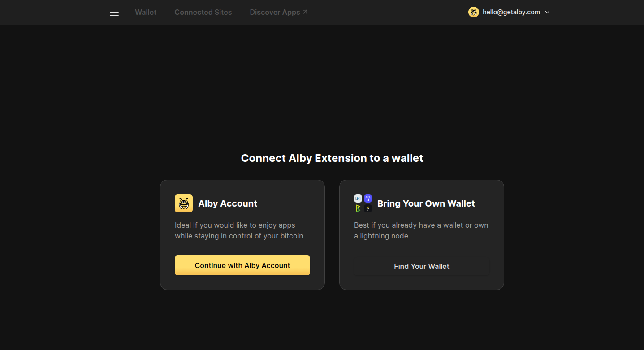Click the wallet logos icon cluster
The height and width of the screenshot is (350, 644).
click(363, 203)
